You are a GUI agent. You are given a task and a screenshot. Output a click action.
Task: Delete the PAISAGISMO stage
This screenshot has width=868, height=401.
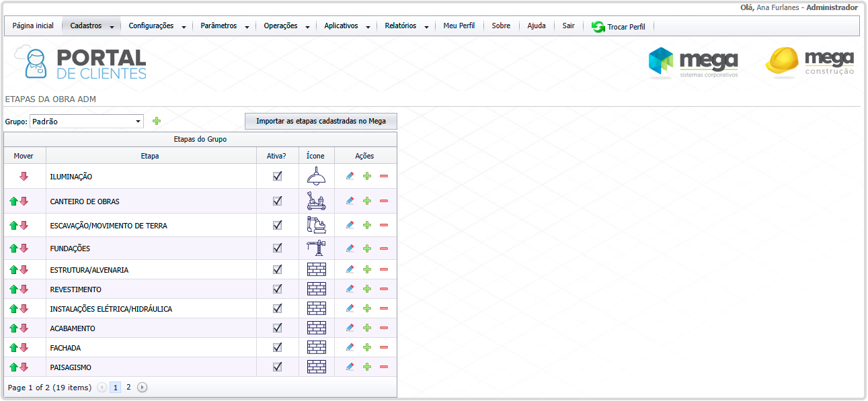pyautogui.click(x=384, y=367)
